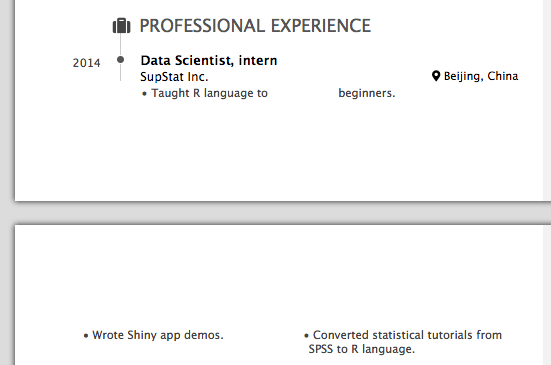Click the SupStat Inc. company name
The image size is (551, 365).
(174, 77)
